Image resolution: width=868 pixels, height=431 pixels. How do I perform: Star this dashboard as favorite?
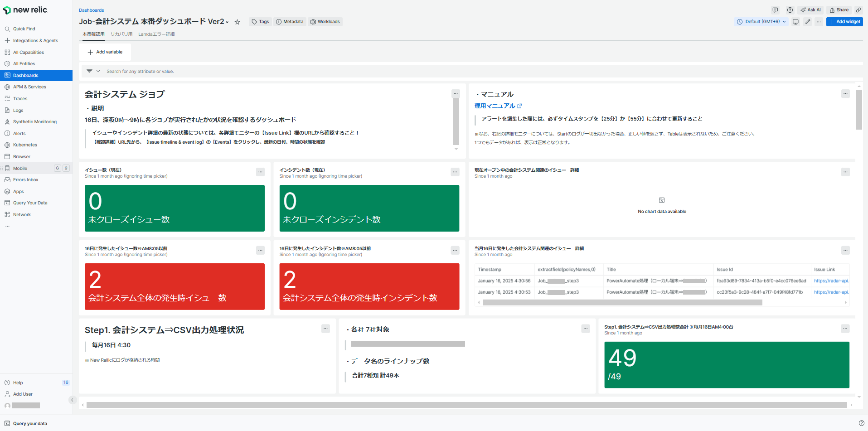tap(237, 21)
